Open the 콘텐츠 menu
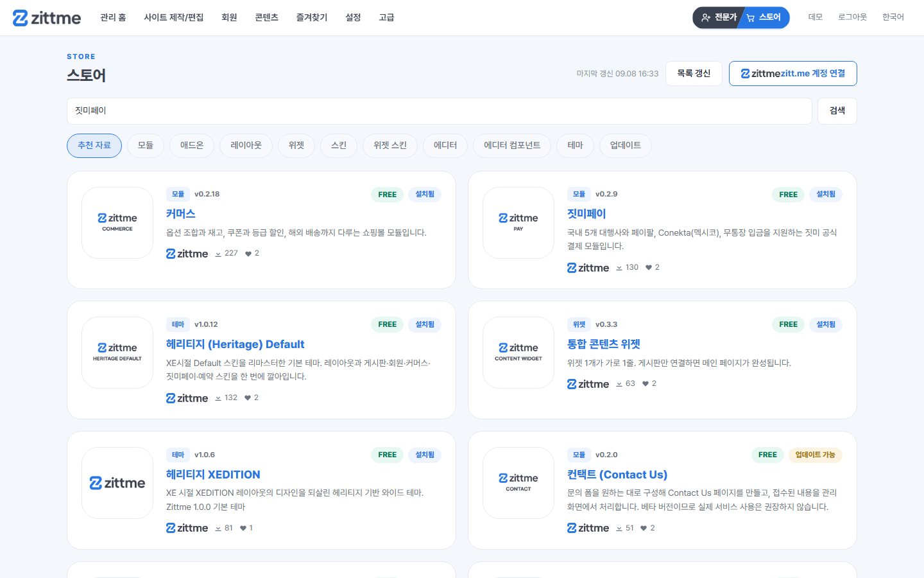924x578 pixels. 266,17
